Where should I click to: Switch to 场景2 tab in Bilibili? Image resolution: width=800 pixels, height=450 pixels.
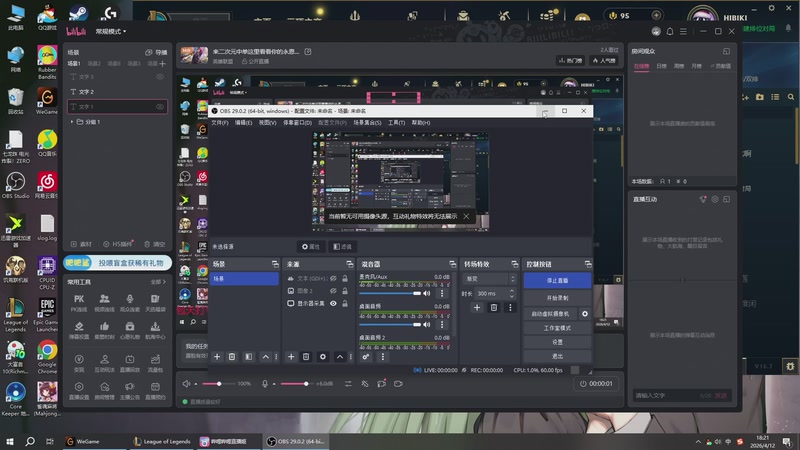94,64
